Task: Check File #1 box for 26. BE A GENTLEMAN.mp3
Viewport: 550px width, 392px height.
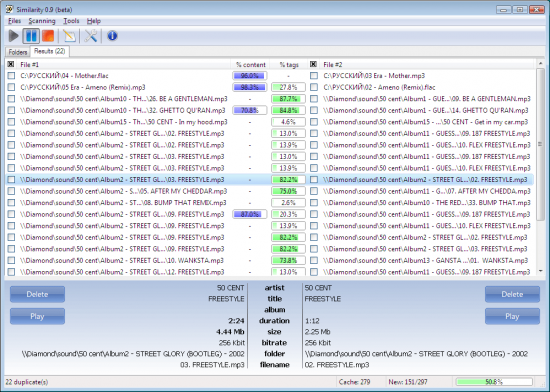Action: [11, 99]
